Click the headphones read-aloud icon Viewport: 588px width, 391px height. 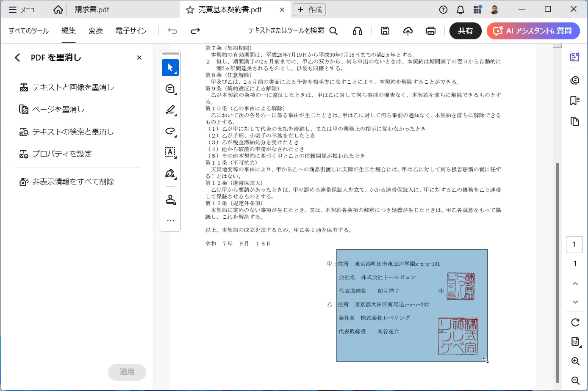coord(358,30)
